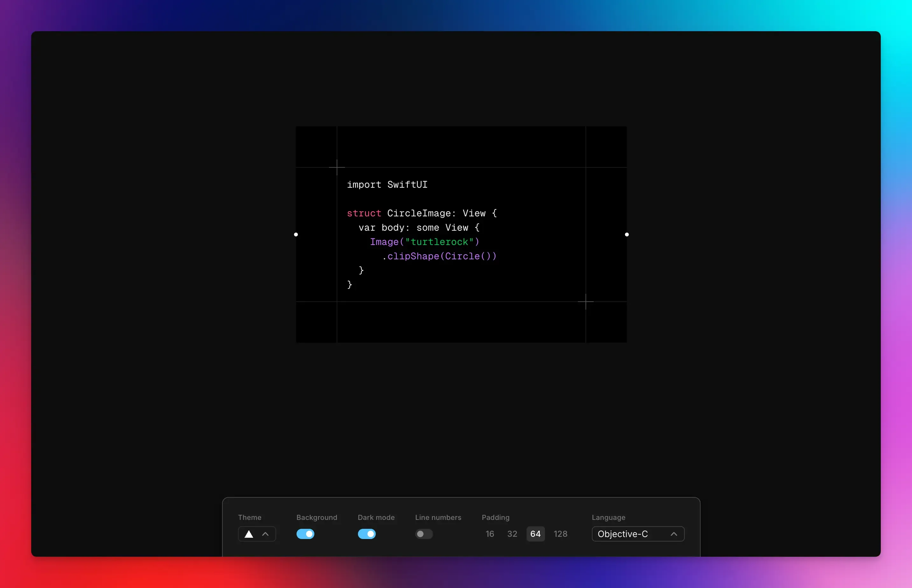
Task: Disable the Background toggle
Action: (x=305, y=534)
